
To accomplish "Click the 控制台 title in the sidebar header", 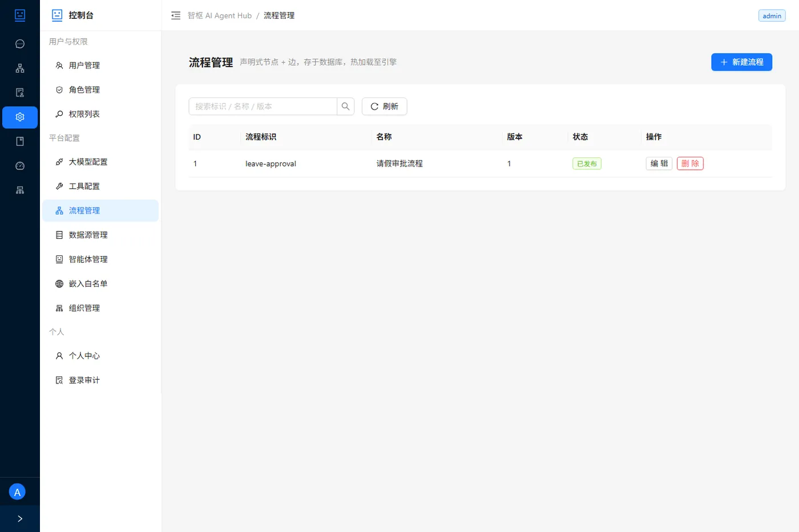I will pyautogui.click(x=81, y=15).
